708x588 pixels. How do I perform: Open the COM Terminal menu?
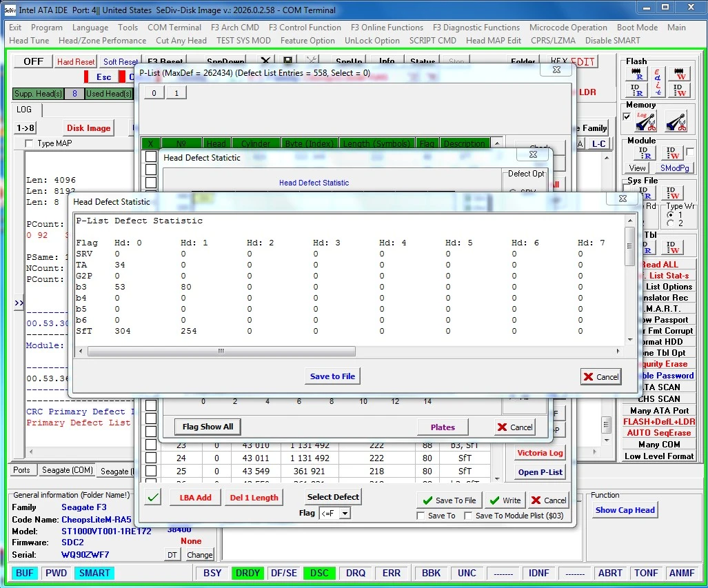[174, 28]
